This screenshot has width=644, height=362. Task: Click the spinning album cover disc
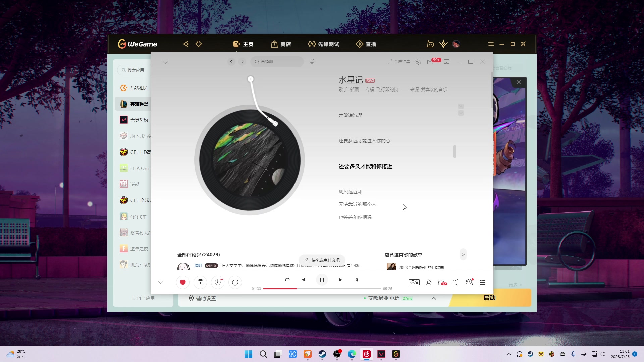tap(250, 160)
